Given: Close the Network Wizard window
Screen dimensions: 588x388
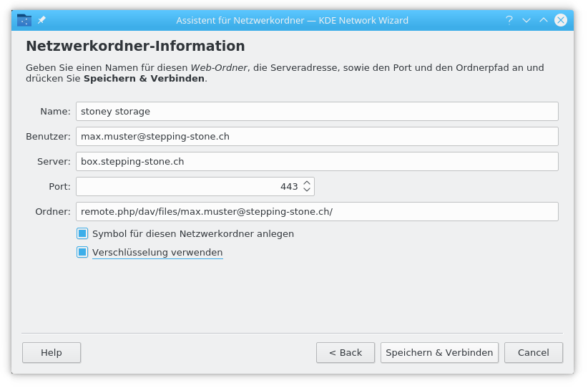Looking at the screenshot, I should 561,20.
